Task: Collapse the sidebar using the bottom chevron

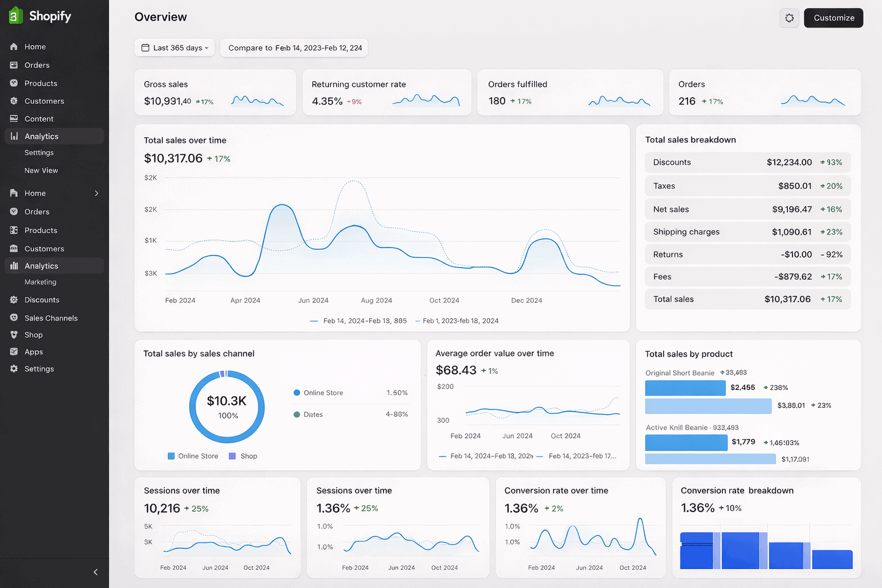Action: pos(95,572)
